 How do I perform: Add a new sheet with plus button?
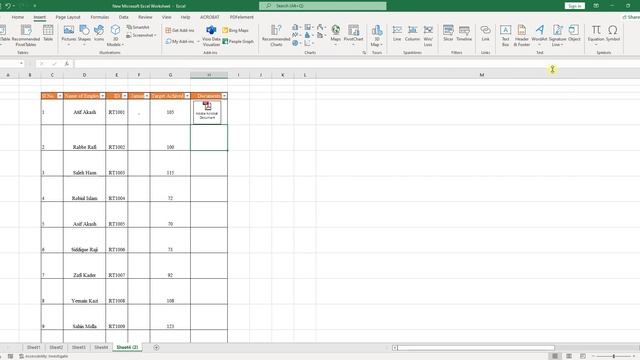pos(156,347)
